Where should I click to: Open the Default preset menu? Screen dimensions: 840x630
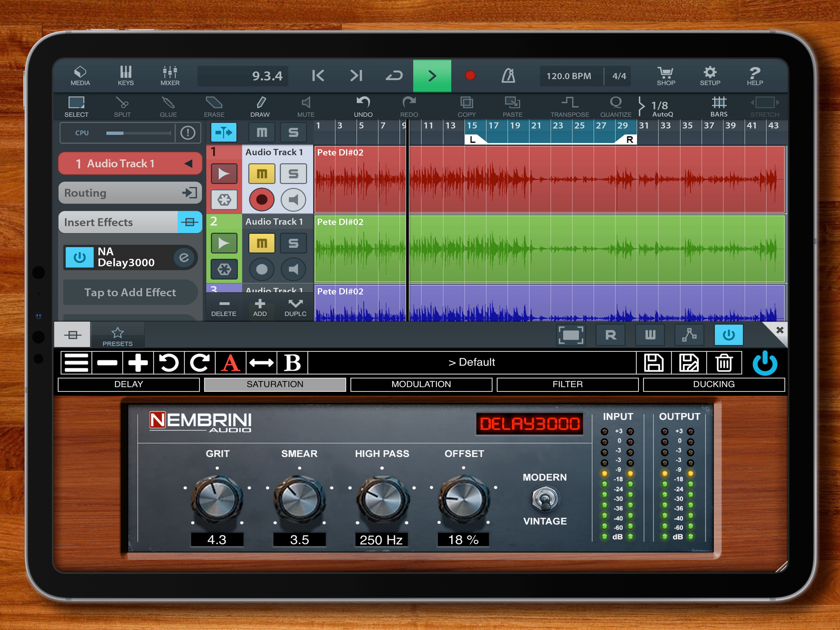[472, 362]
